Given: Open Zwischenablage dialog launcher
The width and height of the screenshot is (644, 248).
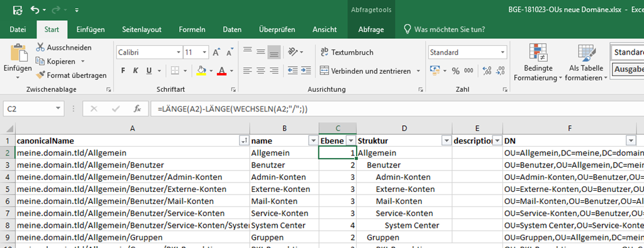Looking at the screenshot, I should pyautogui.click(x=108, y=89).
